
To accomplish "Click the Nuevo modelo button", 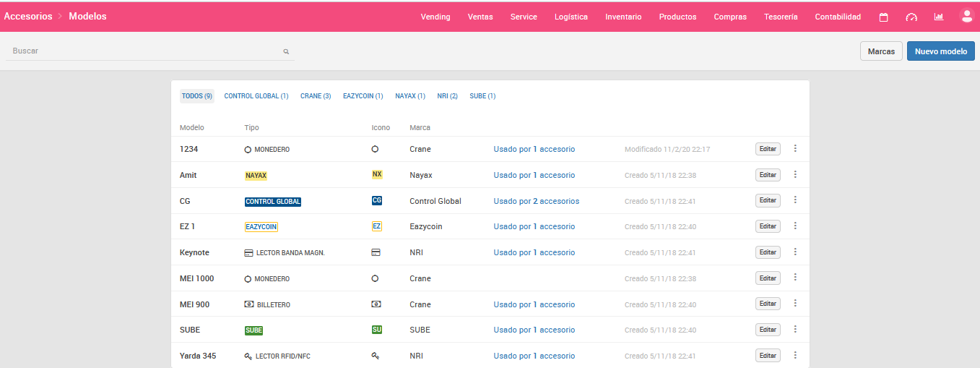I will [940, 51].
